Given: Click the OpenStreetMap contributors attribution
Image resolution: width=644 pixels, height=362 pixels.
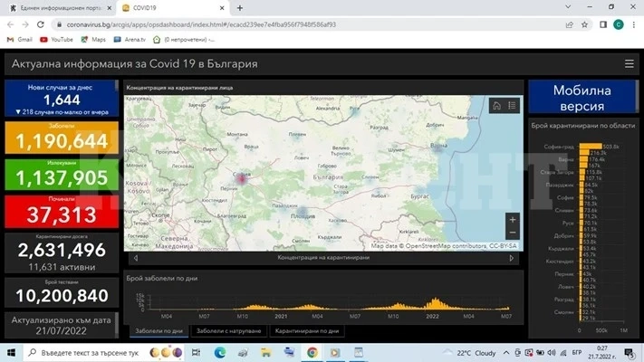Looking at the screenshot, I should tap(446, 246).
